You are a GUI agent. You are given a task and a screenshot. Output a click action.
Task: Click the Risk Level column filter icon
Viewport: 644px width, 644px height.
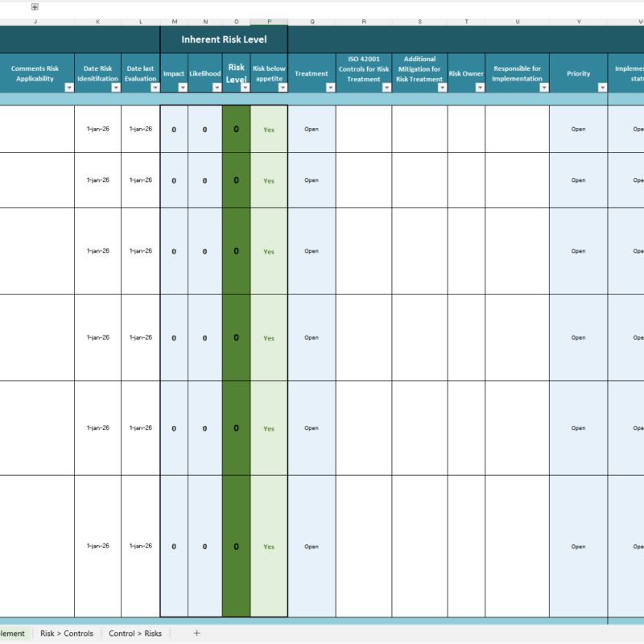point(244,89)
